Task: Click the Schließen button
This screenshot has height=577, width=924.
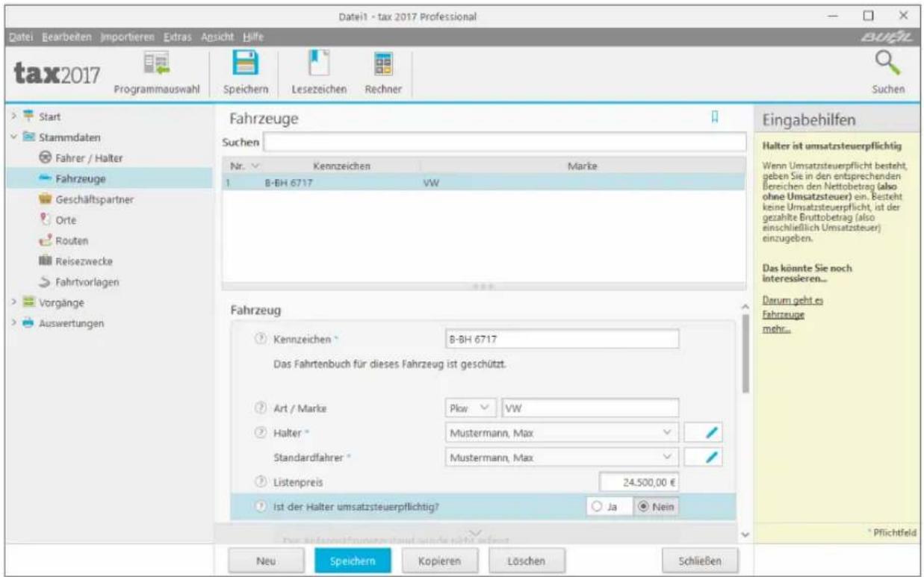Action: (x=700, y=560)
